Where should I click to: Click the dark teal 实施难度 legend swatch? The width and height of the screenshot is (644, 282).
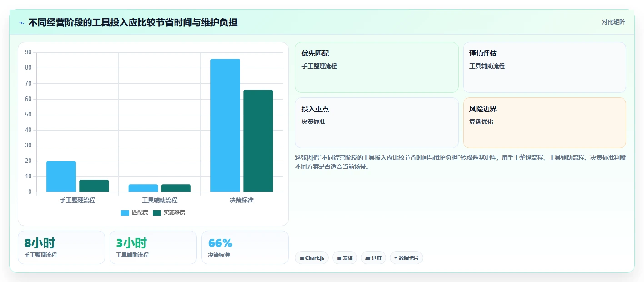[x=157, y=213]
